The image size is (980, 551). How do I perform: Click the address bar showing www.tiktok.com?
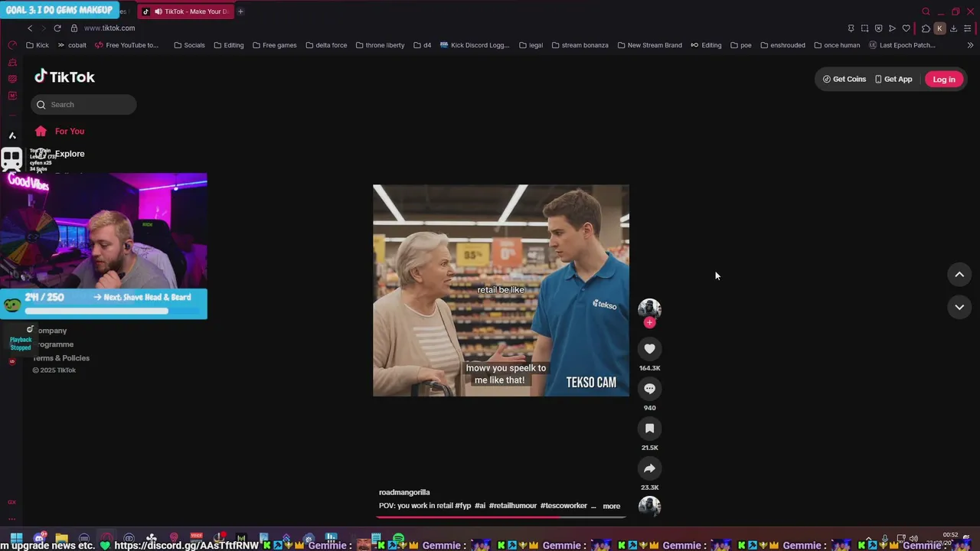tap(109, 28)
